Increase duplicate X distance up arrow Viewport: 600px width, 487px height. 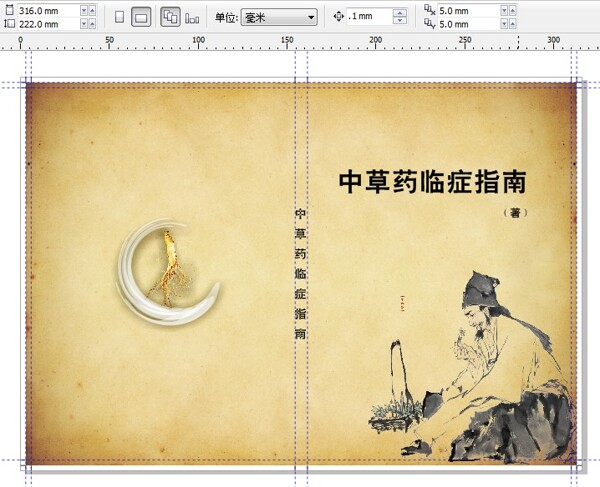click(513, 11)
